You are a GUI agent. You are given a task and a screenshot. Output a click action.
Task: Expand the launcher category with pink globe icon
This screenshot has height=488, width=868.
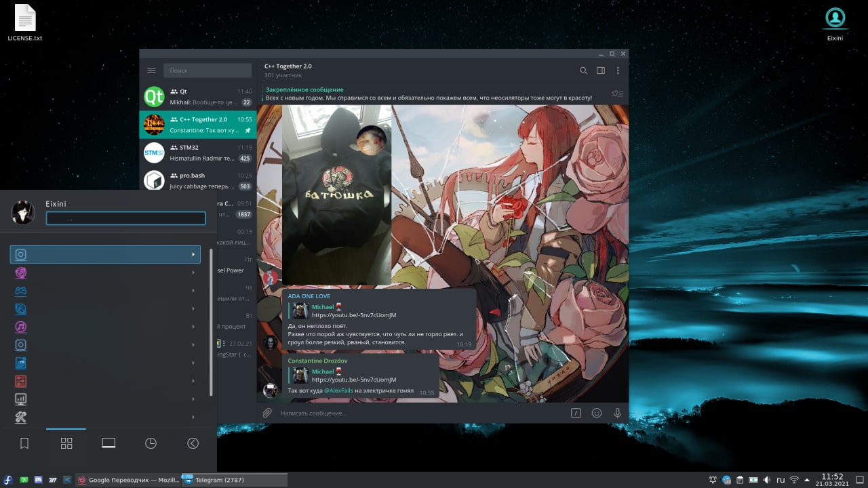(105, 272)
